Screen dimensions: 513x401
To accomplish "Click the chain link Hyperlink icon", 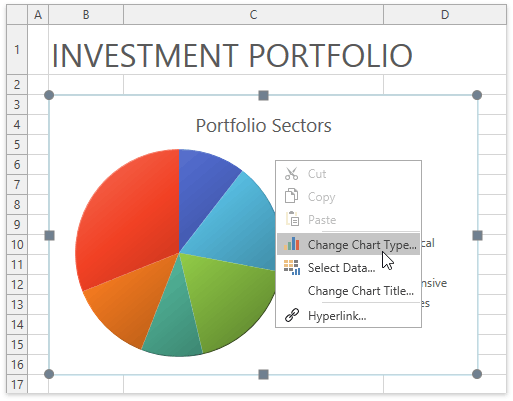I will 292,315.
